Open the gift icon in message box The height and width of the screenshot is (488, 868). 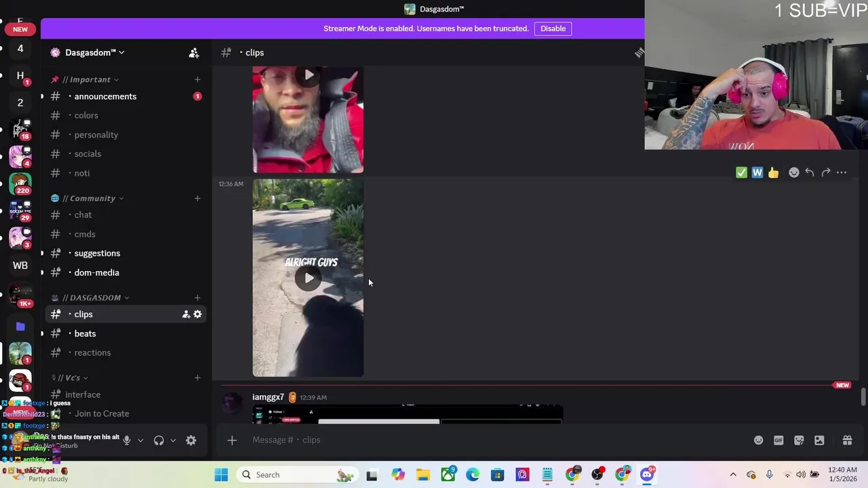[847, 440]
